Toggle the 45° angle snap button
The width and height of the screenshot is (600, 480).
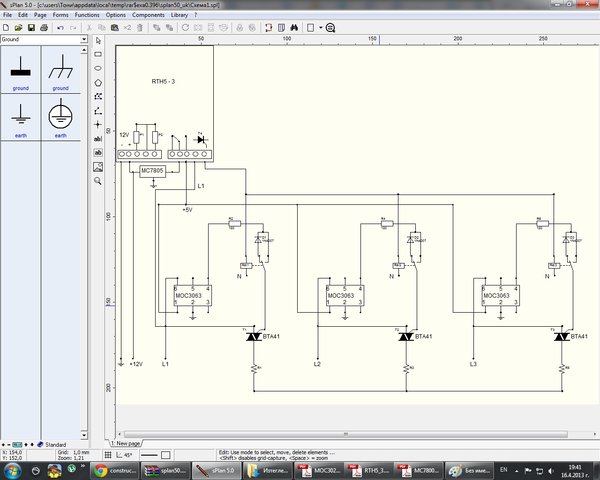pyautogui.click(x=124, y=455)
